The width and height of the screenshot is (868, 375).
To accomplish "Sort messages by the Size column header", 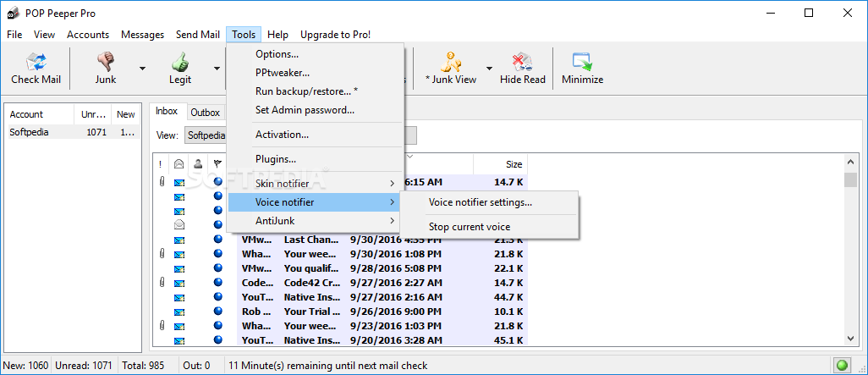I will (x=501, y=164).
